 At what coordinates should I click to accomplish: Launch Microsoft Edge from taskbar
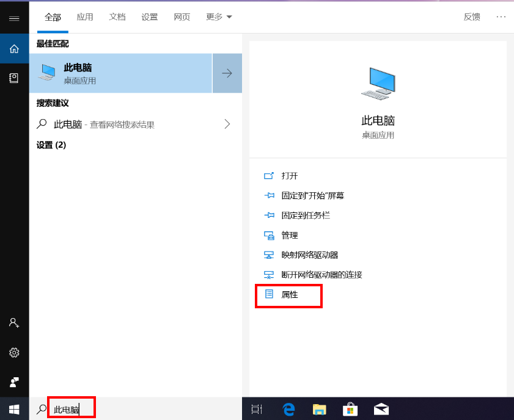pyautogui.click(x=288, y=409)
